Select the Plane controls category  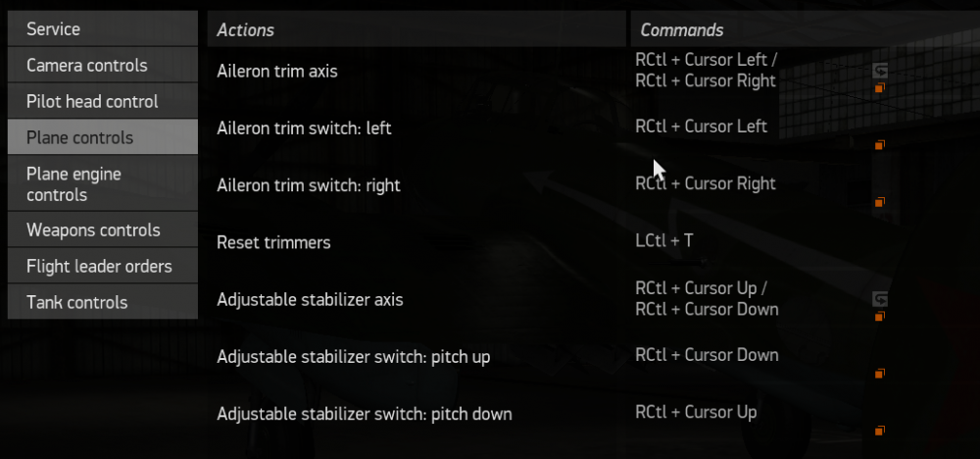[x=102, y=138]
